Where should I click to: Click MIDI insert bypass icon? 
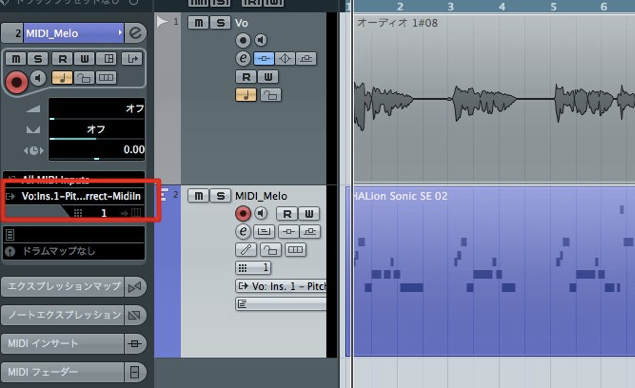coord(135,344)
